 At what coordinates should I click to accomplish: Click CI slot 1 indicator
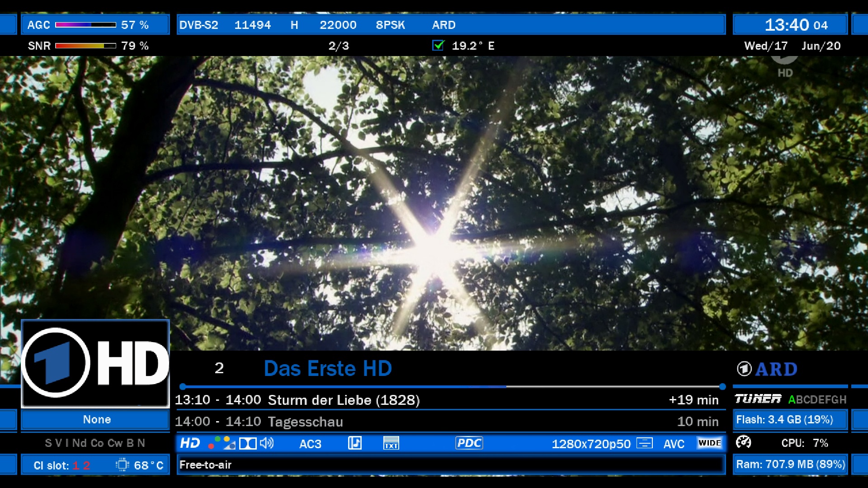pos(76,465)
